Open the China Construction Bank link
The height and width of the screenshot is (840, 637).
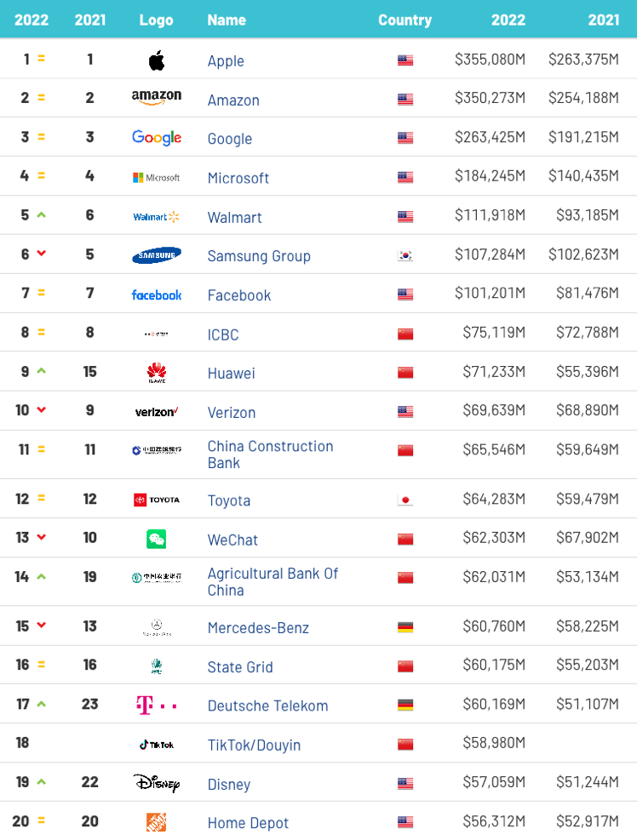(x=270, y=454)
